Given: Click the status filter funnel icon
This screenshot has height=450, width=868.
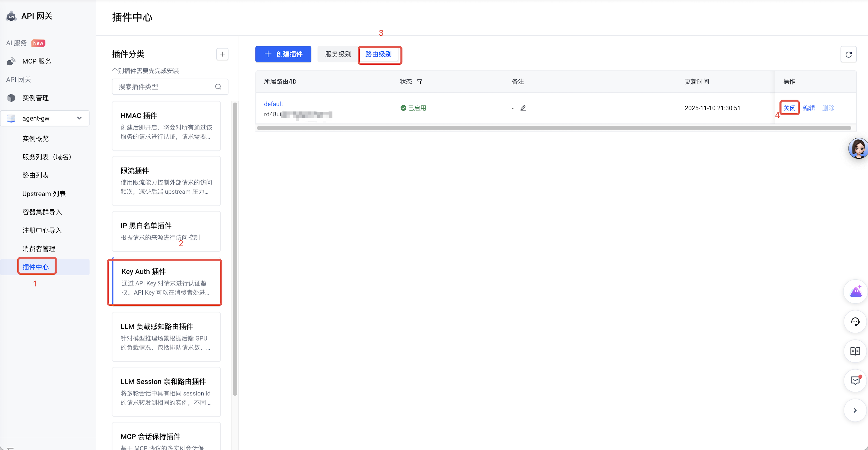Looking at the screenshot, I should point(420,82).
